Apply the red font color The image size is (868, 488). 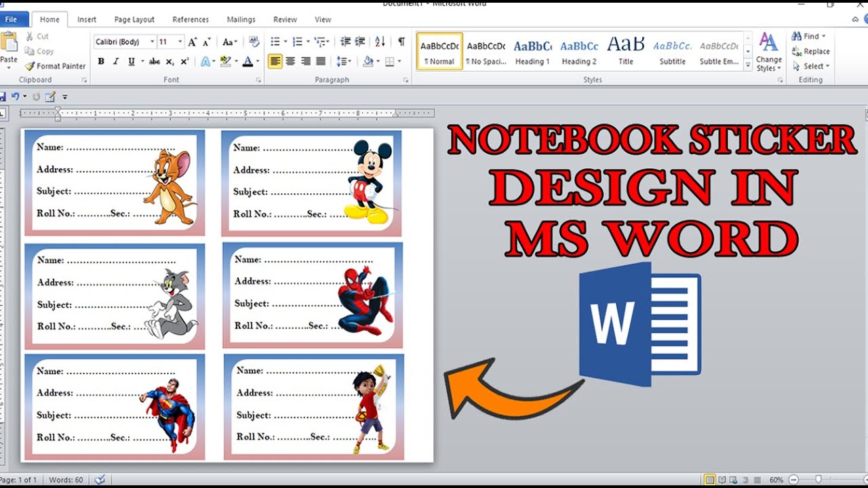point(248,62)
